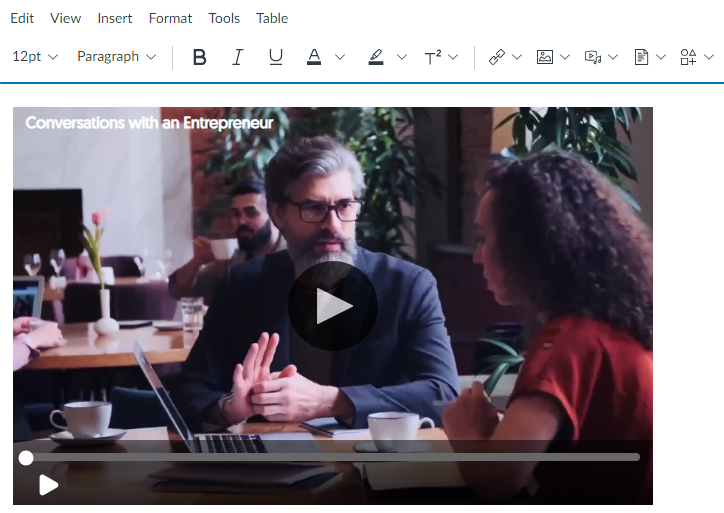Viewport: 724px width, 513px height.
Task: Open the Insert menu
Action: click(115, 18)
